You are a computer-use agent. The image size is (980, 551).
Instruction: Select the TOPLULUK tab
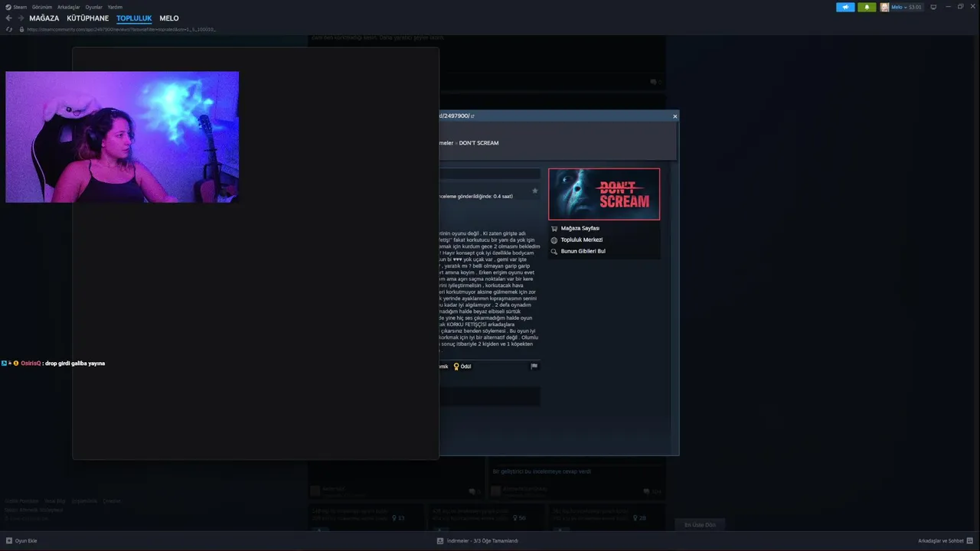[134, 18]
